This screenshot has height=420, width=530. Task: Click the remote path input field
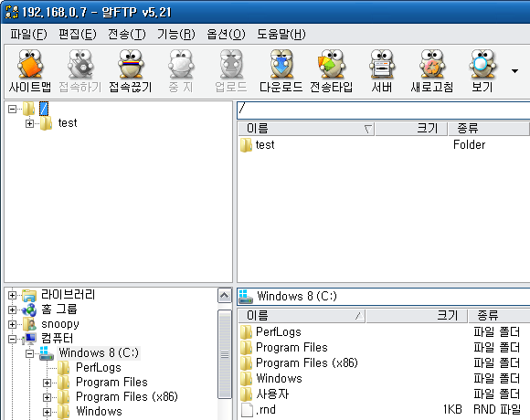[383, 110]
